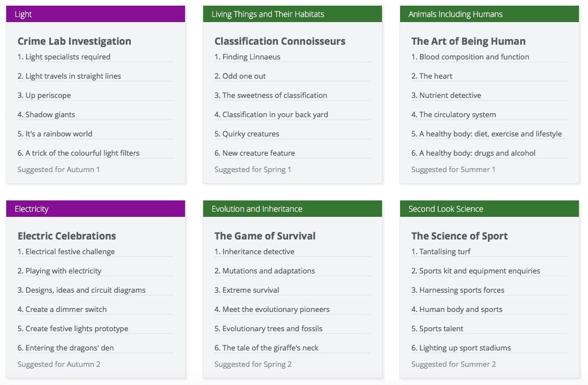Image resolution: width=588 pixels, height=385 pixels.
Task: Select Living Things and Their Habitats header
Action: (x=293, y=14)
